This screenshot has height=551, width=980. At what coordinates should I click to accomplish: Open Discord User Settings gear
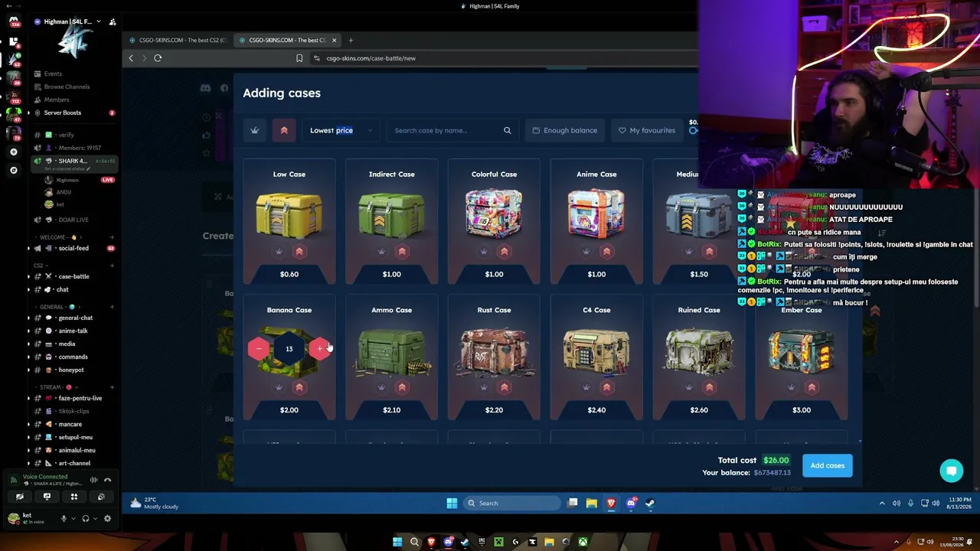point(107,518)
